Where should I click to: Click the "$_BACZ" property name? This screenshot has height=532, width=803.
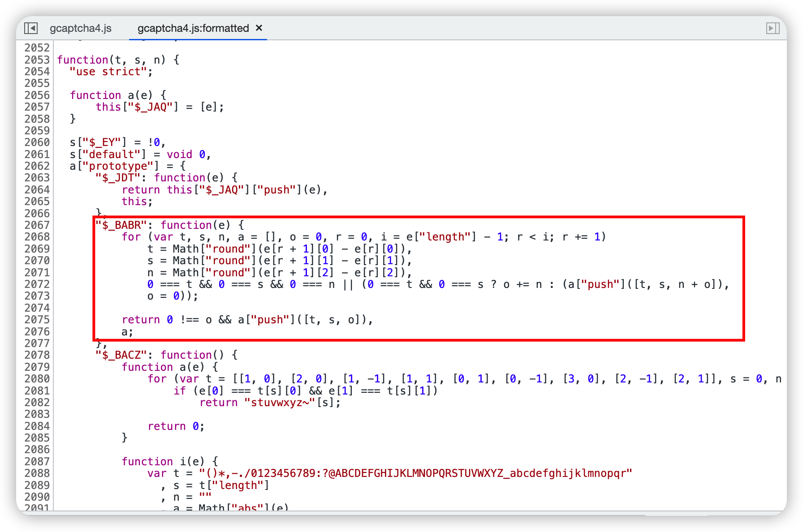coord(121,355)
